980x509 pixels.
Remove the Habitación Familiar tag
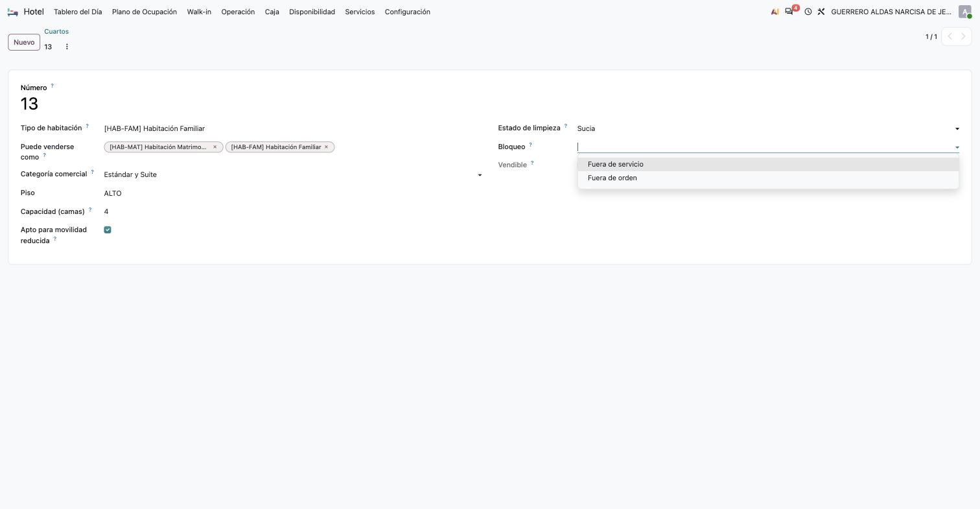pyautogui.click(x=326, y=147)
